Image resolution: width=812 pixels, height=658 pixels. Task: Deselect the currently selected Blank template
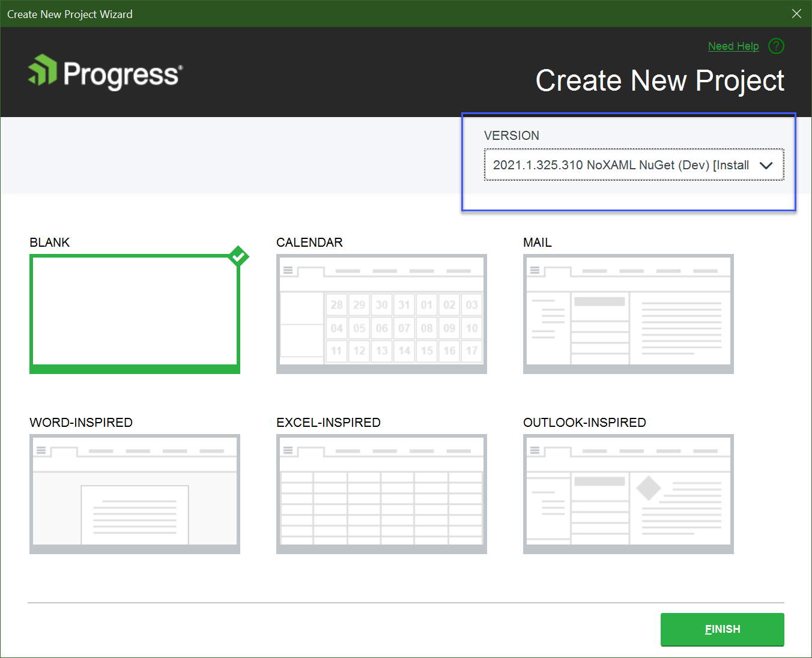coord(134,313)
